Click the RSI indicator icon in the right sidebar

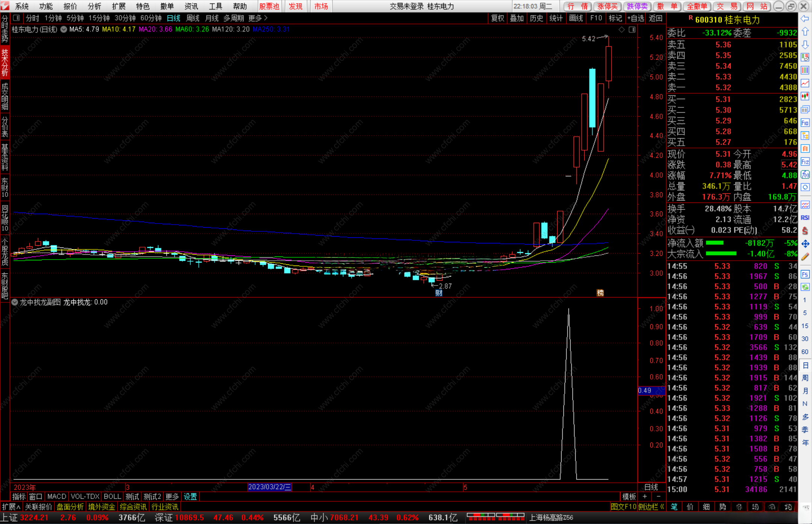(805, 217)
